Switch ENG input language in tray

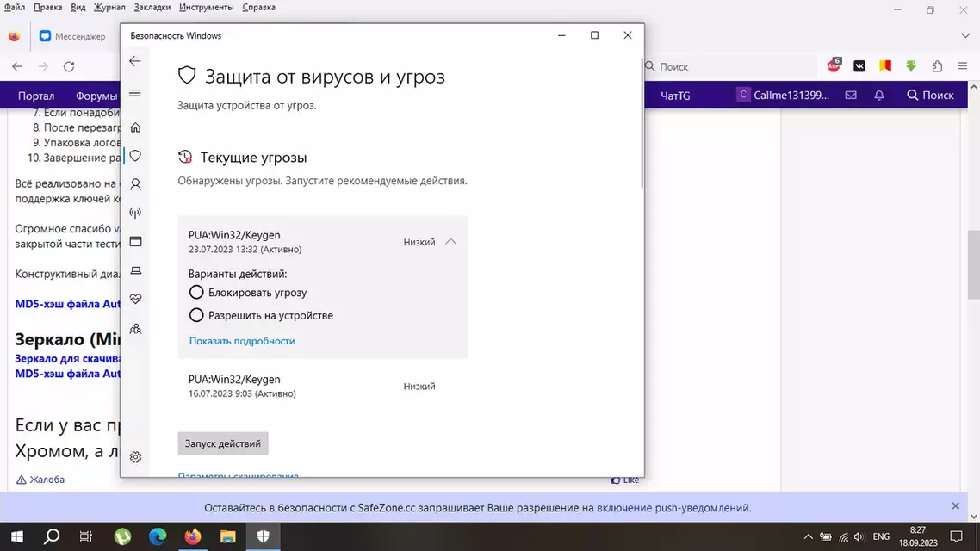coord(881,536)
